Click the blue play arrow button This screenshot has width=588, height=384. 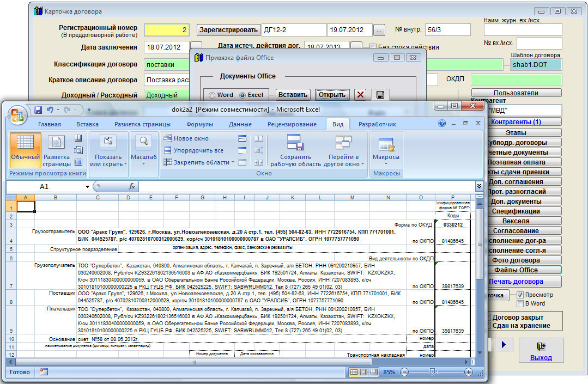504,344
